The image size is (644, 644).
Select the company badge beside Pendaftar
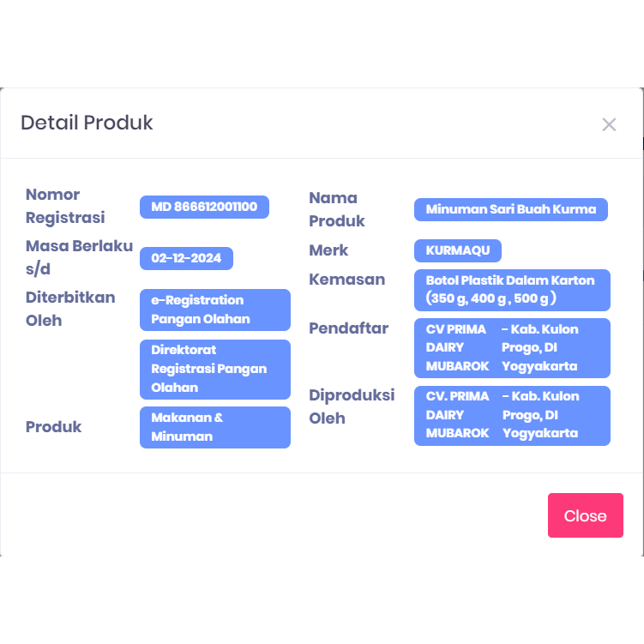(x=511, y=348)
